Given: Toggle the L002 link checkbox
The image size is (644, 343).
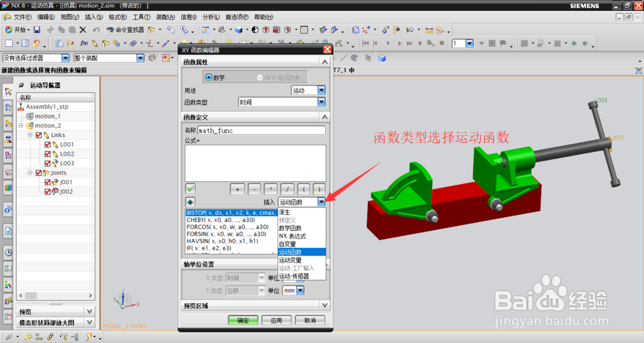Looking at the screenshot, I should click(x=48, y=154).
